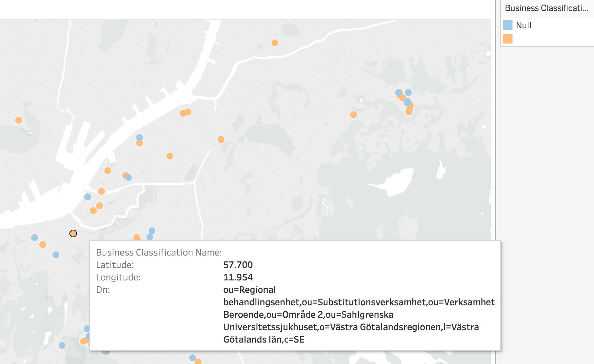
Task: Click the Business Classification Name tooltip label
Action: (159, 252)
